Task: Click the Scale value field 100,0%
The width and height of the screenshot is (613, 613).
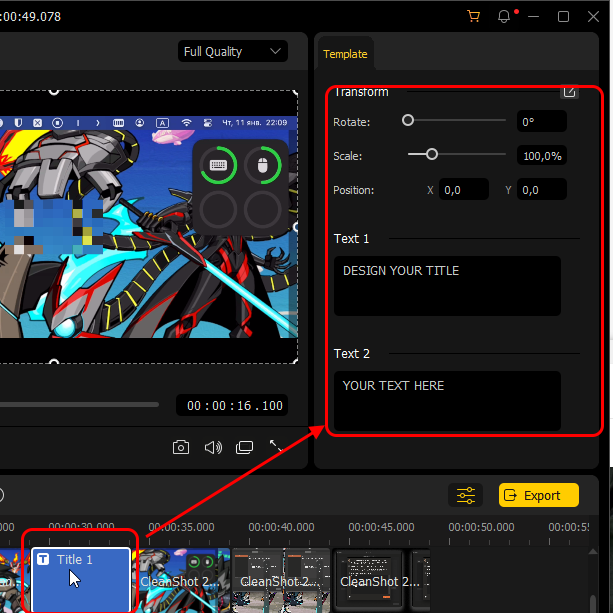Action: (x=541, y=156)
